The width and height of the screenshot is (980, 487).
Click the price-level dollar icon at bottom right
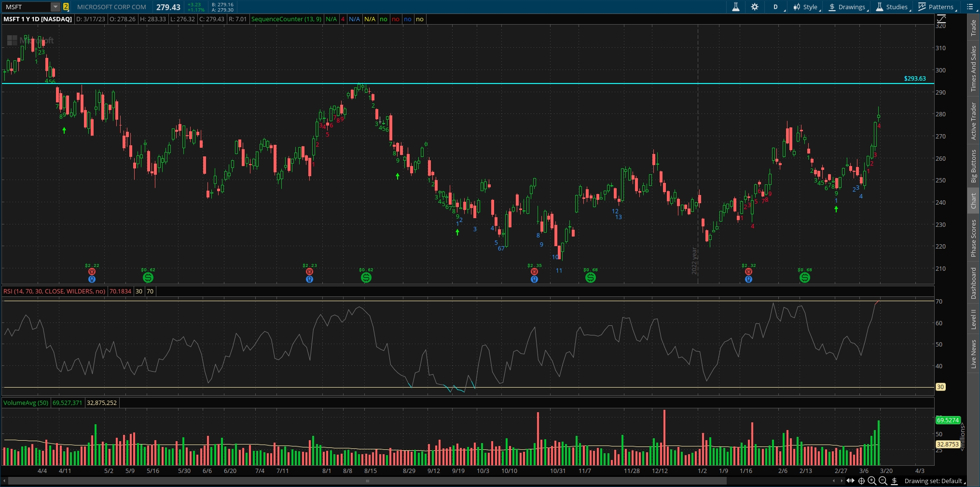click(x=894, y=481)
